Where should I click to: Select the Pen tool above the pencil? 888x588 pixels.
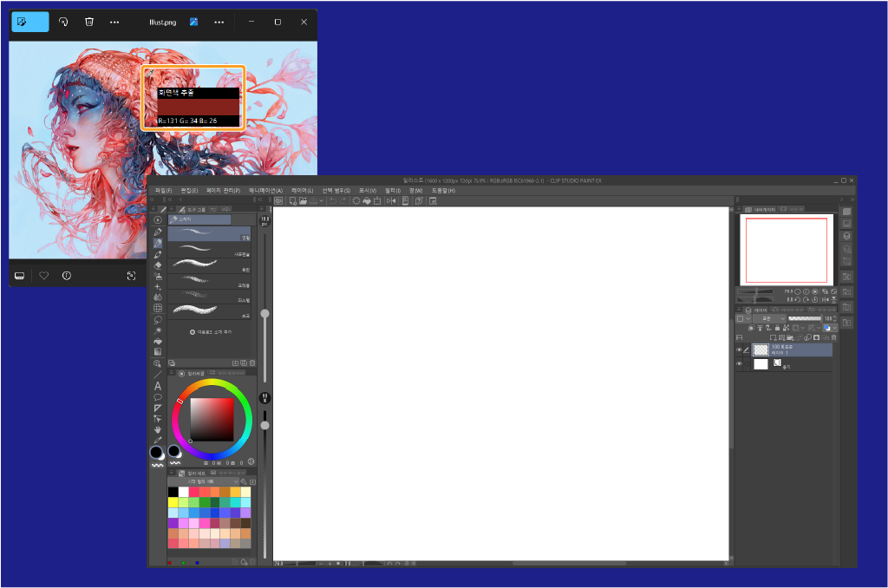click(158, 232)
